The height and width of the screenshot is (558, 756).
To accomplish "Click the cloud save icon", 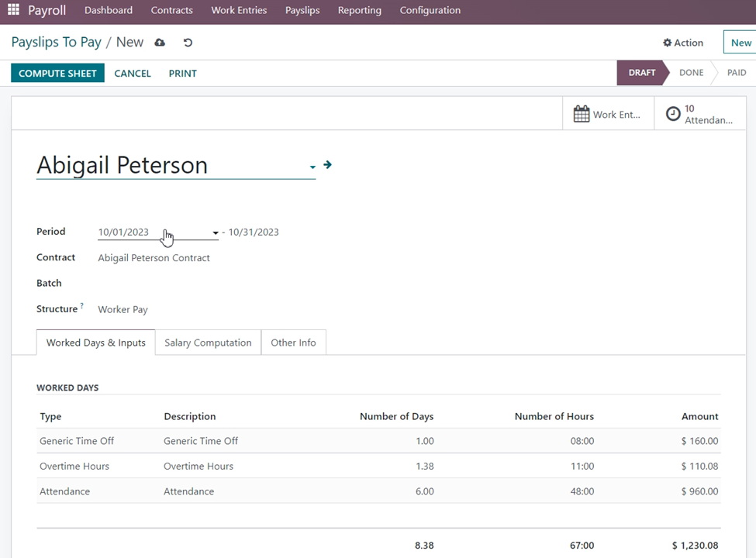I will click(160, 43).
